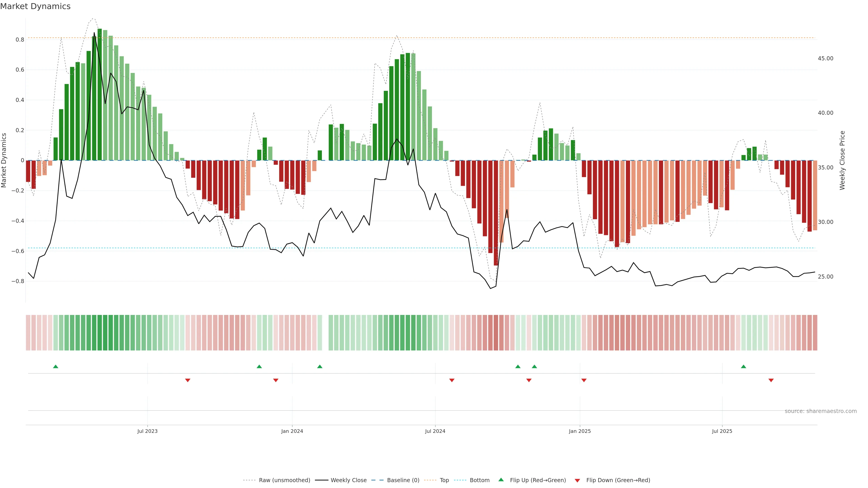Click the 0.8 tick label on left axis

tap(20, 40)
